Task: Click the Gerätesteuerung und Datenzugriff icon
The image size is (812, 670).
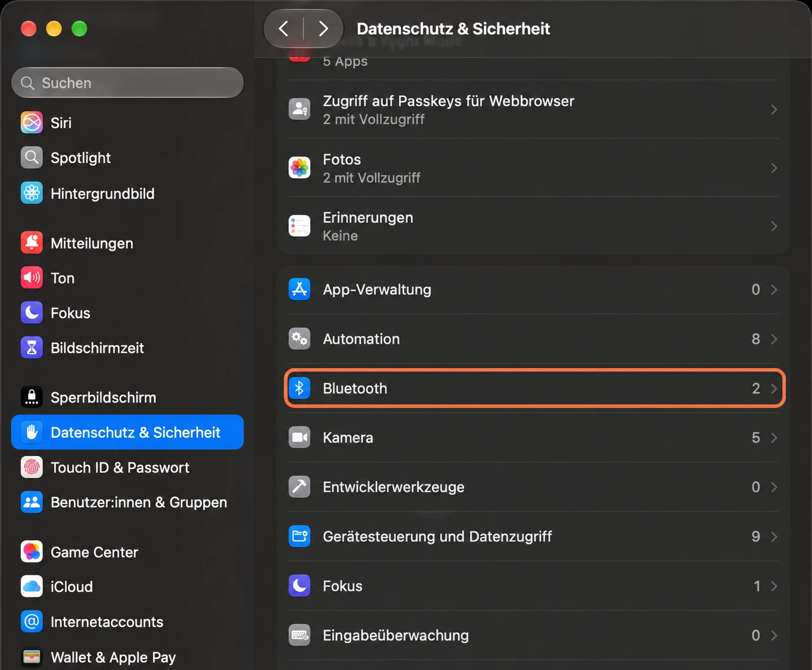Action: [299, 536]
